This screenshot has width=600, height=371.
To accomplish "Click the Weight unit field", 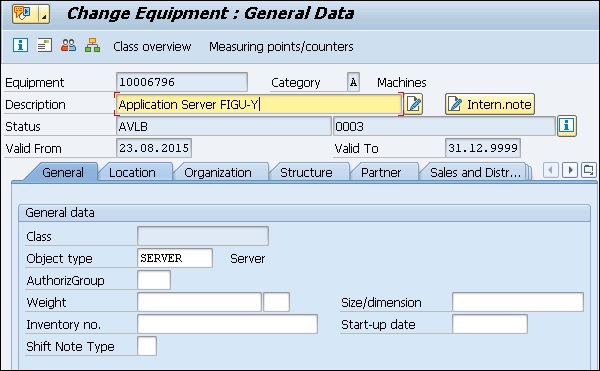I will point(276,302).
